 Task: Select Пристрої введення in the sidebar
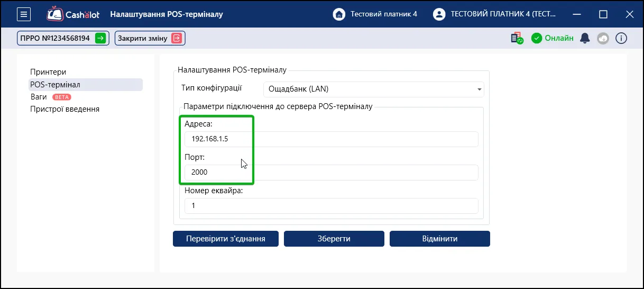65,109
